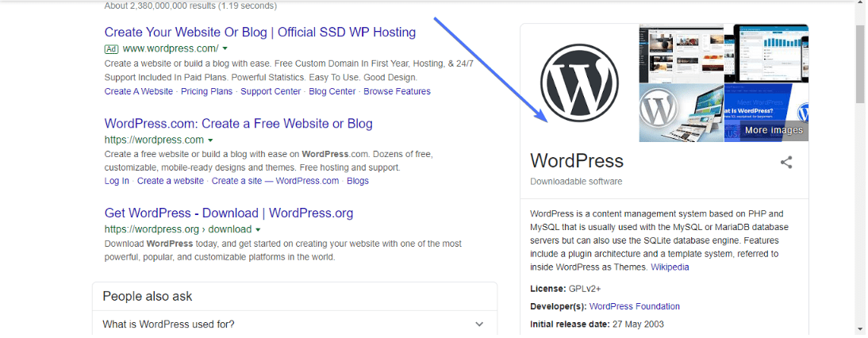Open the 'Create a website' sitelink
This screenshot has width=868, height=338.
click(171, 181)
